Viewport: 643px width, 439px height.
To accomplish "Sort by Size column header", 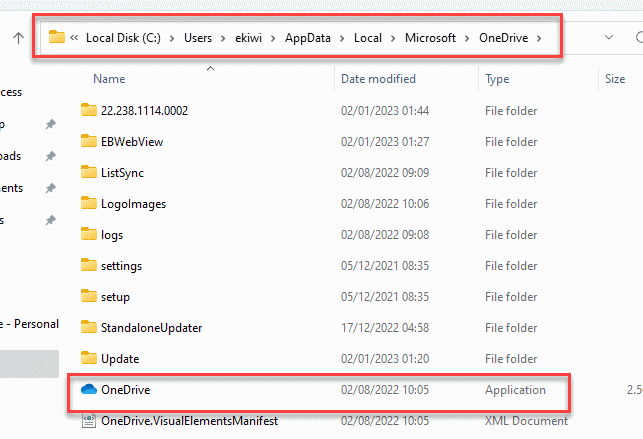I will [615, 79].
